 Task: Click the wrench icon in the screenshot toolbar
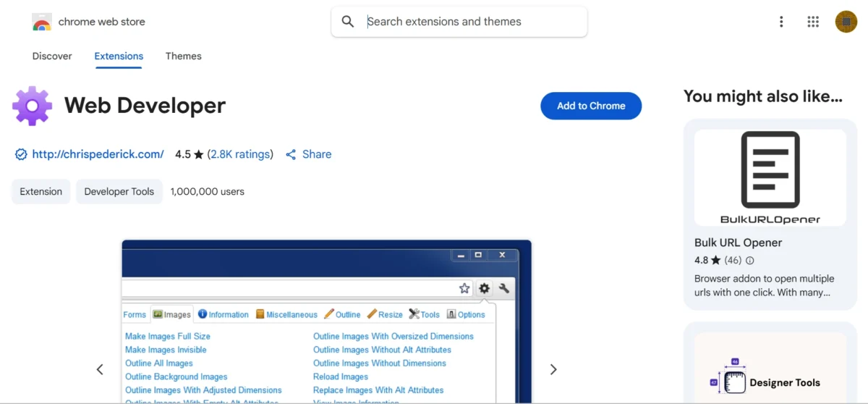[x=504, y=288]
